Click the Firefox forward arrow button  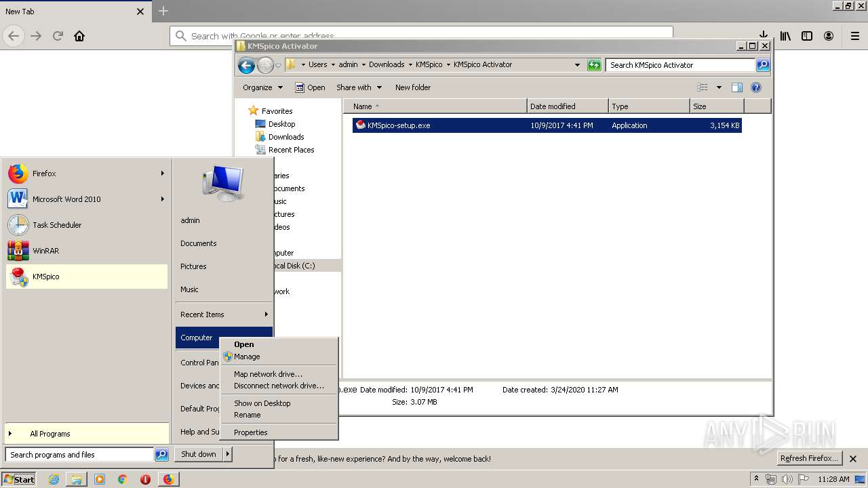36,36
